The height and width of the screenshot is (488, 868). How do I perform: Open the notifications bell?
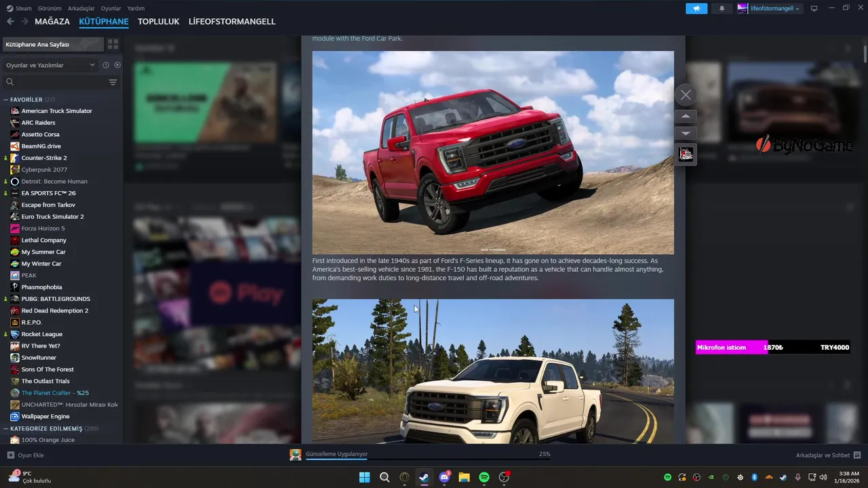point(722,8)
